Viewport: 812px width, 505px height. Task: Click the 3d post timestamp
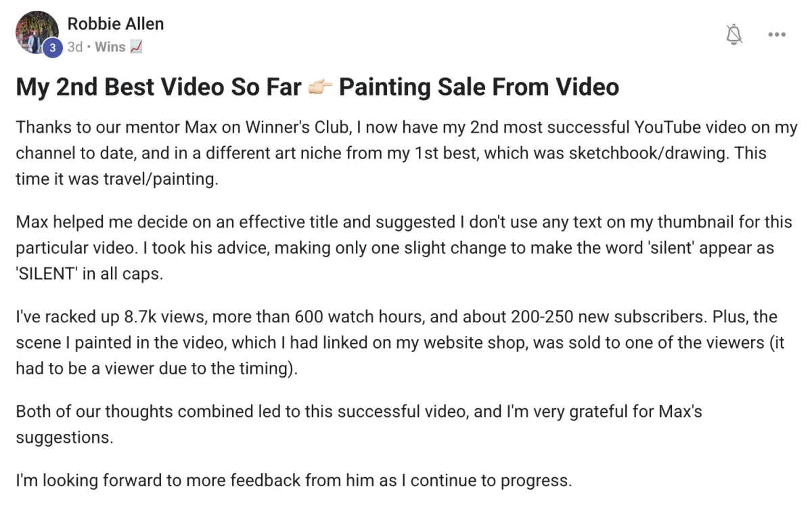(x=75, y=47)
